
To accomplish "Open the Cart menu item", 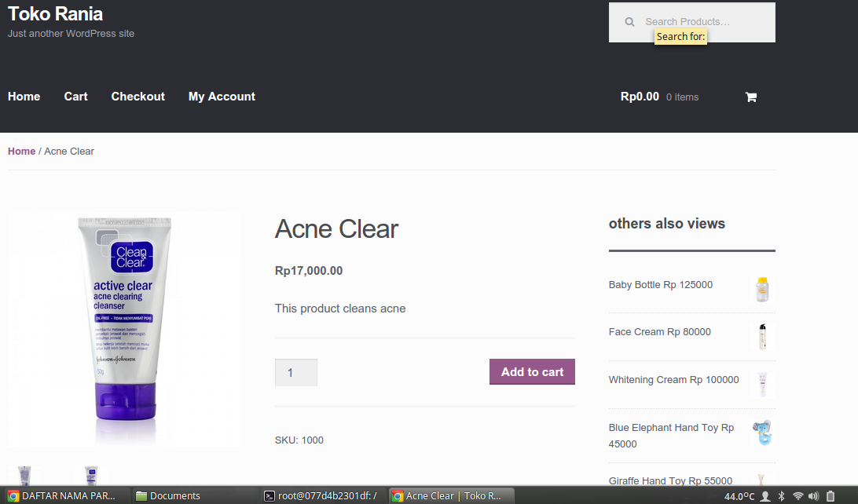I will (x=75, y=97).
